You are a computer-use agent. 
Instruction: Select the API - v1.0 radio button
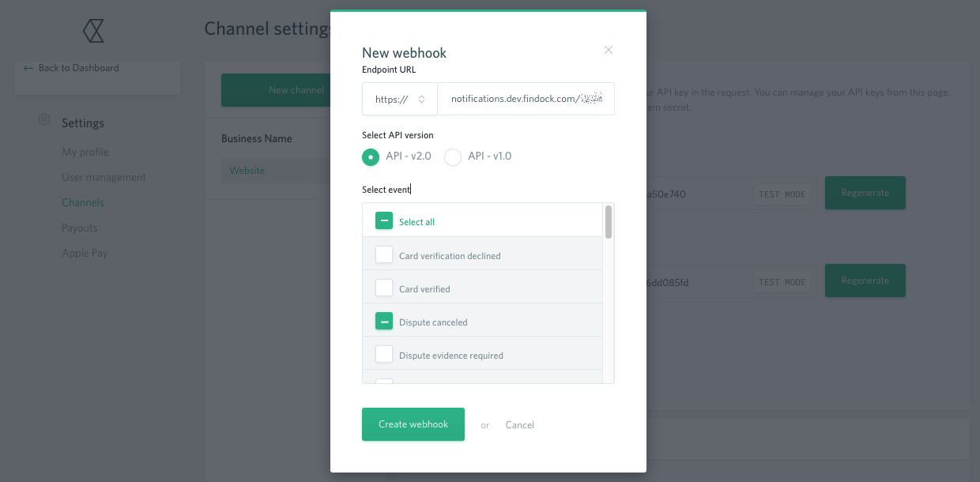pyautogui.click(x=452, y=157)
